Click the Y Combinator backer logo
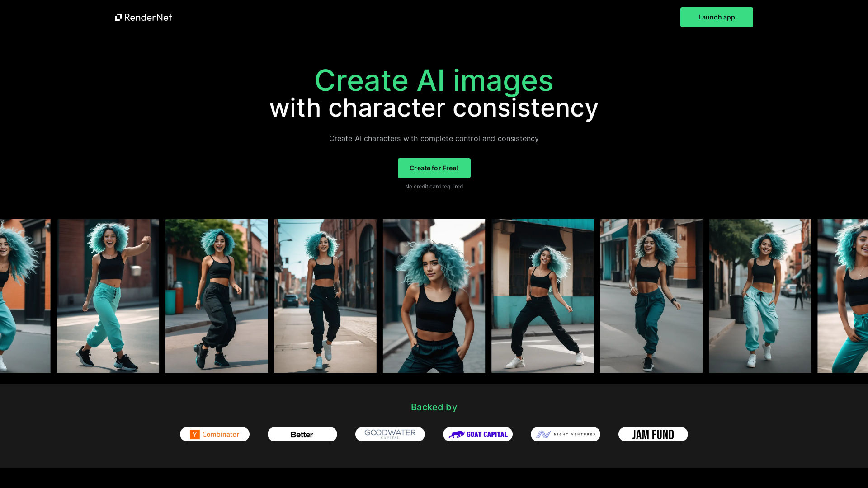 [x=215, y=434]
